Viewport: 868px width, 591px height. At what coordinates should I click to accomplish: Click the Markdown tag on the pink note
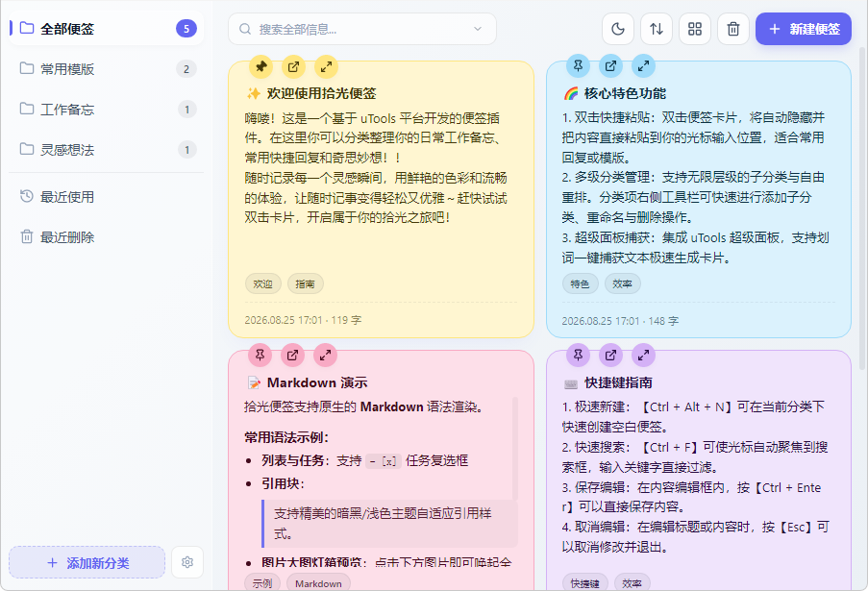coord(318,583)
